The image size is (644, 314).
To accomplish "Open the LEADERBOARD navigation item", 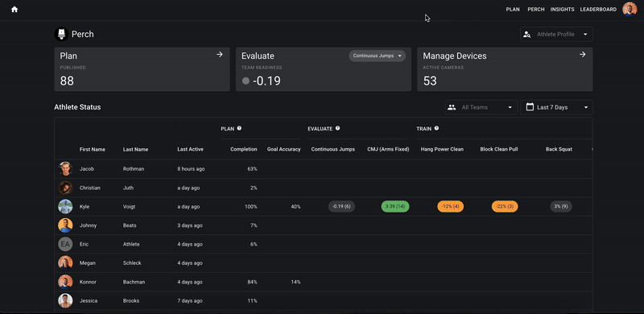I will pyautogui.click(x=598, y=10).
